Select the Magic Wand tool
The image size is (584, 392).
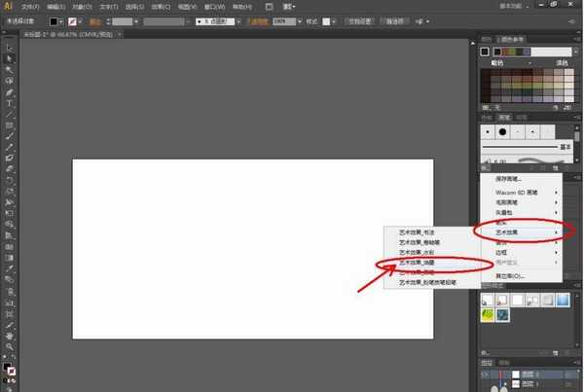pos(10,70)
